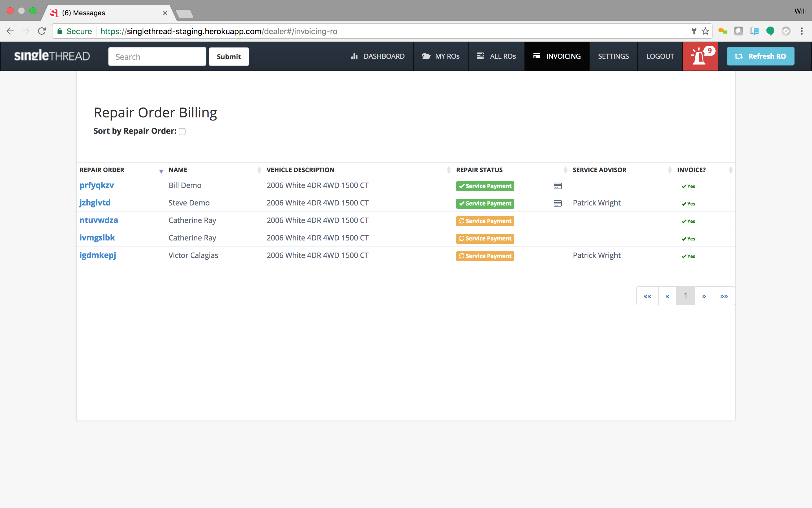The height and width of the screenshot is (508, 812).
Task: Jump to last page of pagination
Action: point(724,296)
